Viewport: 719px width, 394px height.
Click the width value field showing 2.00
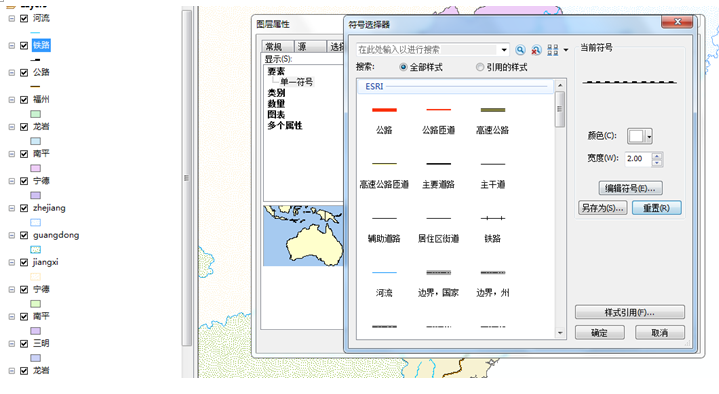coord(638,159)
